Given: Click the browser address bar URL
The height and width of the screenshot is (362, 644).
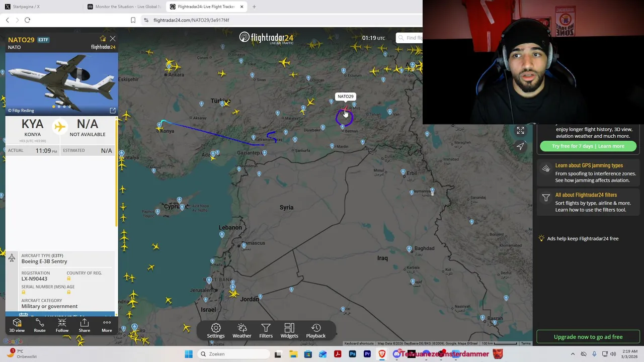Looking at the screenshot, I should point(191,20).
